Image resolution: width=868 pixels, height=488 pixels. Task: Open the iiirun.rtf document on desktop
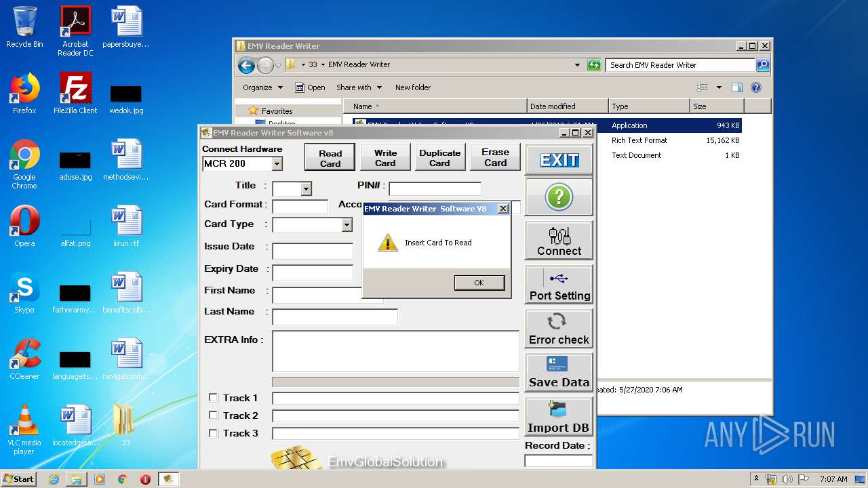tap(125, 226)
